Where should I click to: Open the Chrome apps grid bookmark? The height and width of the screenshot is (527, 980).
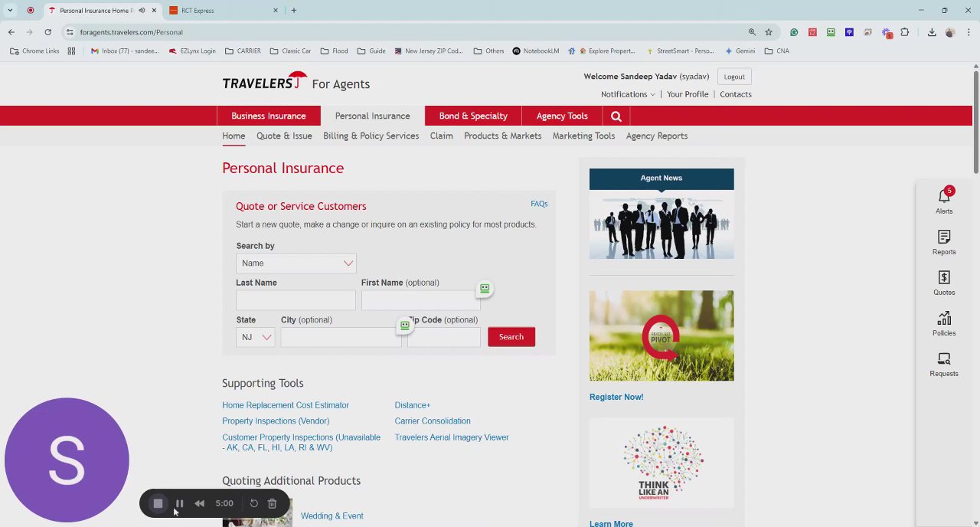[71, 51]
